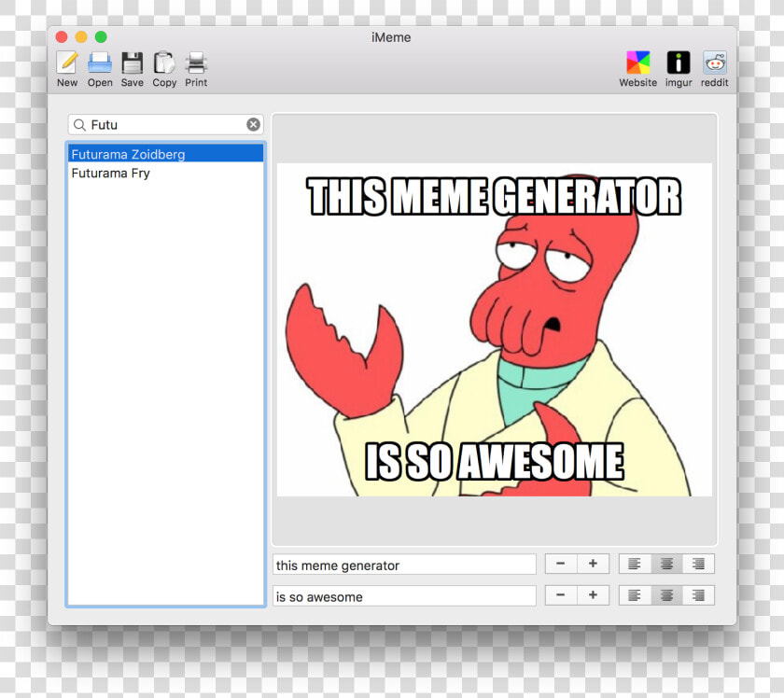The width and height of the screenshot is (784, 698).
Task: Copy the meme via the Copy icon
Action: point(164,63)
